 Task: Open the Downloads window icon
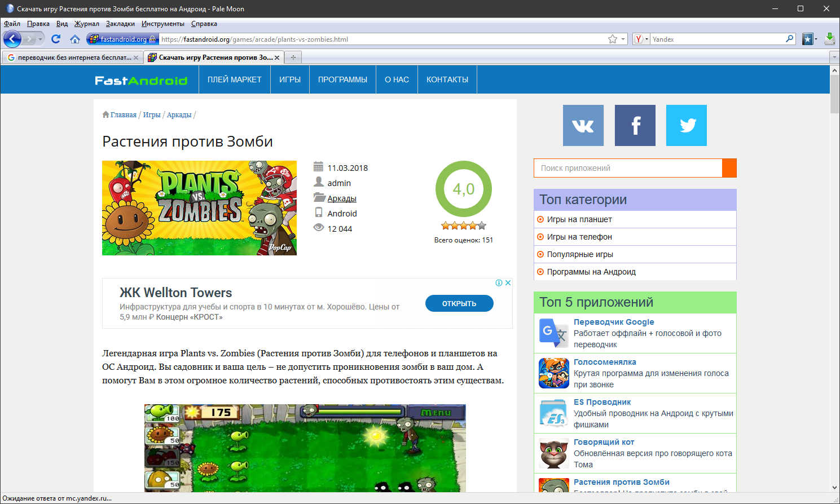829,39
